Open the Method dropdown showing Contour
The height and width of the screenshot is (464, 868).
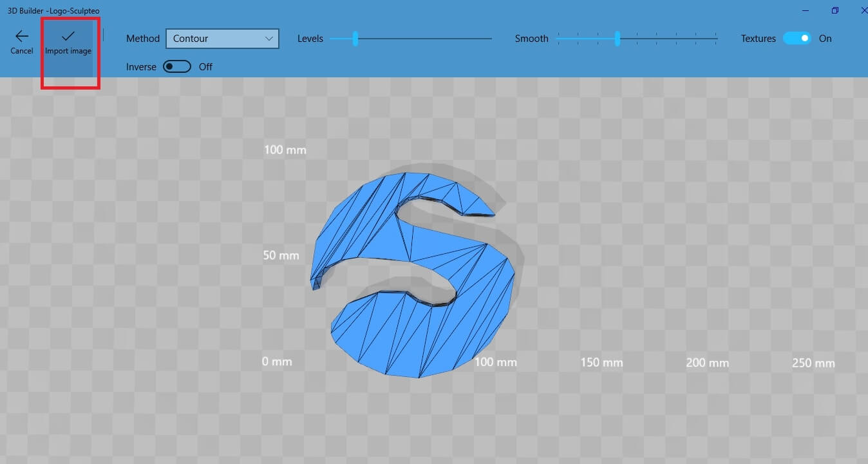pos(222,39)
